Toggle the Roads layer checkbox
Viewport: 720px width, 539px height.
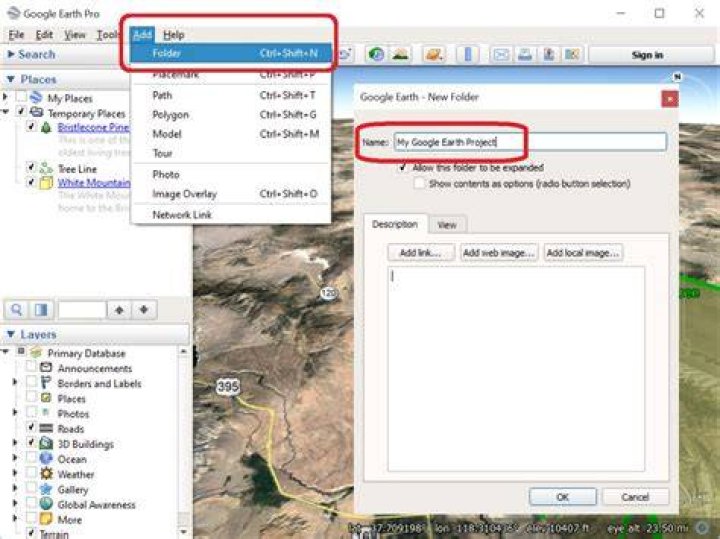[x=31, y=427]
